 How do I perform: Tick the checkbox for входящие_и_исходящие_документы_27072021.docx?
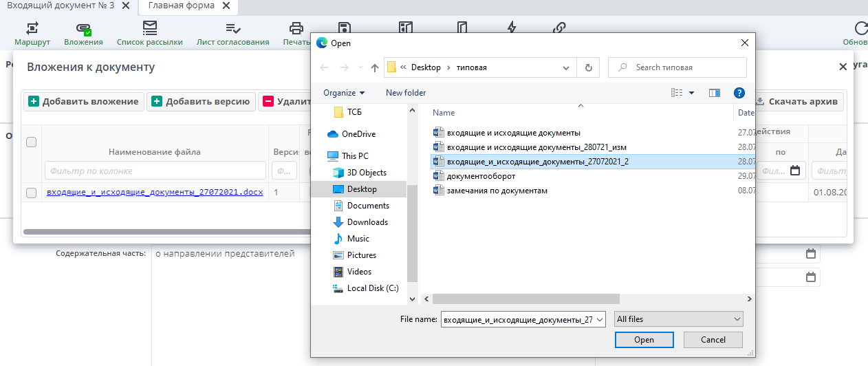point(31,193)
